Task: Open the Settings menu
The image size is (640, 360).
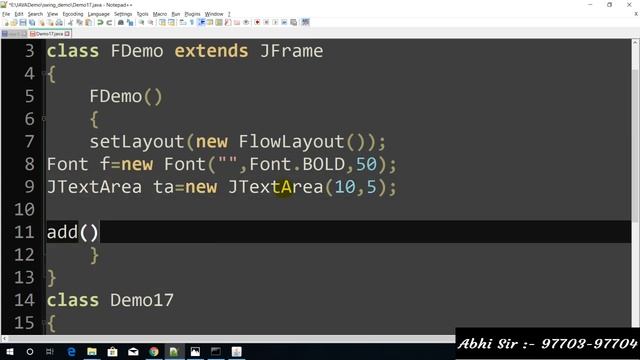Action: coord(123,14)
